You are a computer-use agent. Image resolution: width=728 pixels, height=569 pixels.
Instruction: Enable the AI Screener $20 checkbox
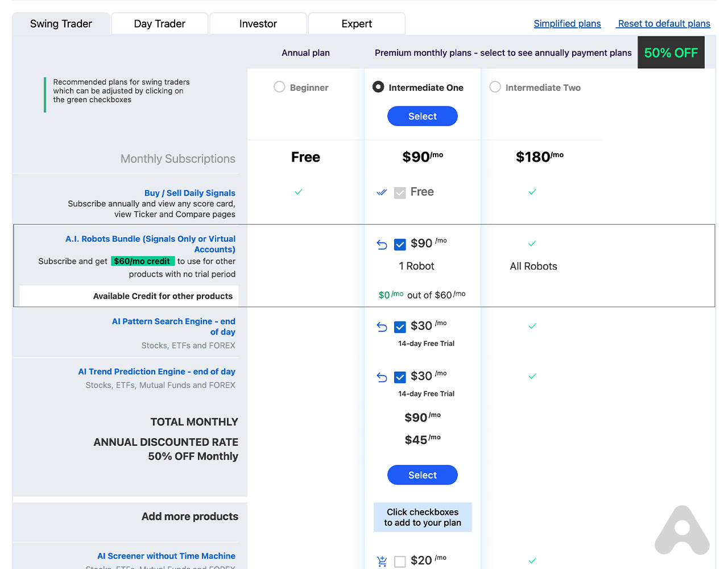(x=400, y=561)
